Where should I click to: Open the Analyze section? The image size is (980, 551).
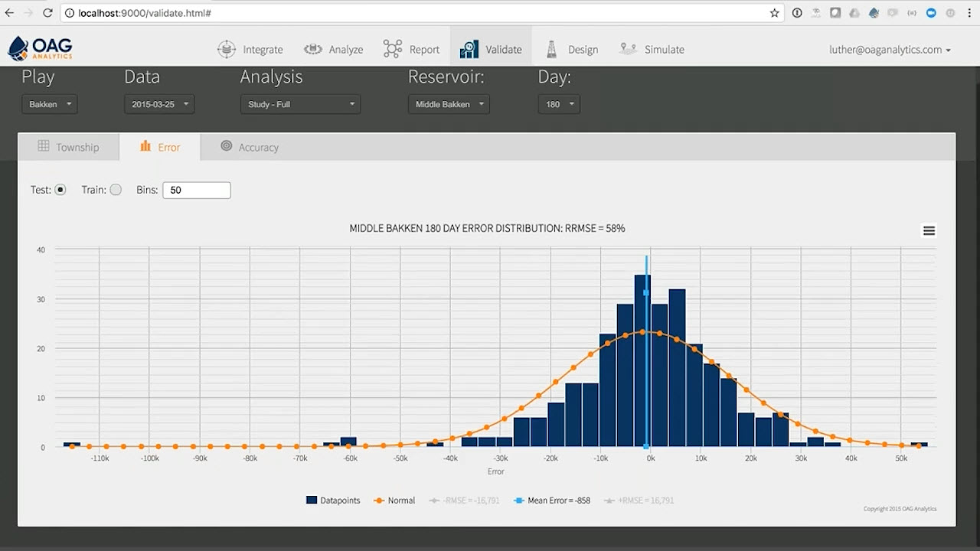[333, 49]
